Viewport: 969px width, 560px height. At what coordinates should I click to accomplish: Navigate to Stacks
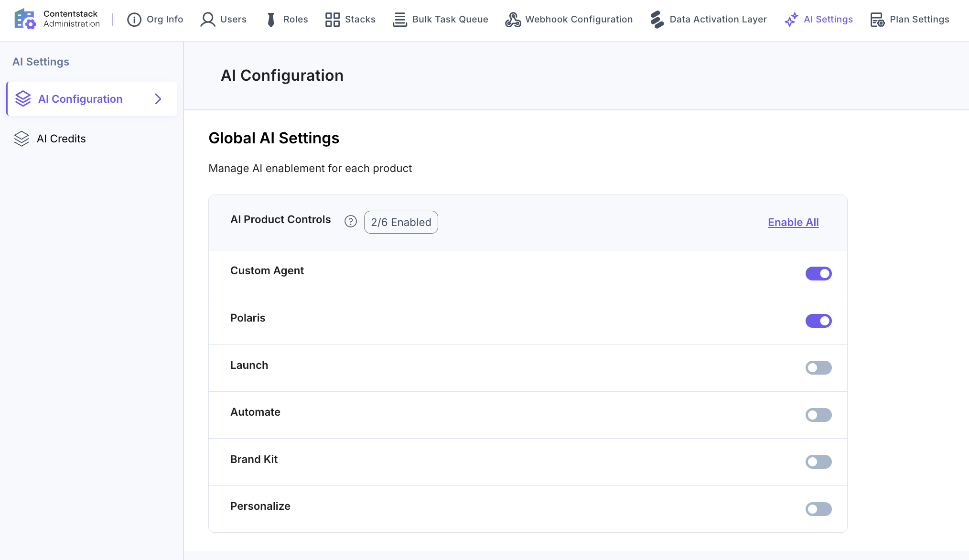point(350,20)
